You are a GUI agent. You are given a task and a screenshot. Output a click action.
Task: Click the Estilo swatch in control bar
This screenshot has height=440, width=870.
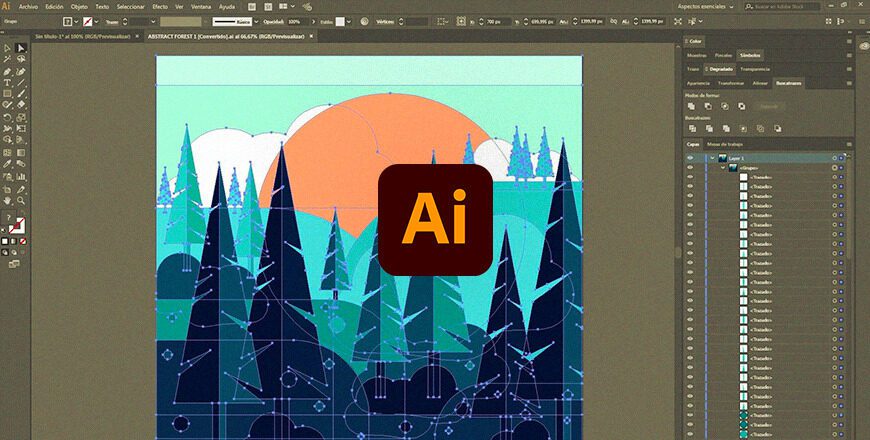point(340,21)
